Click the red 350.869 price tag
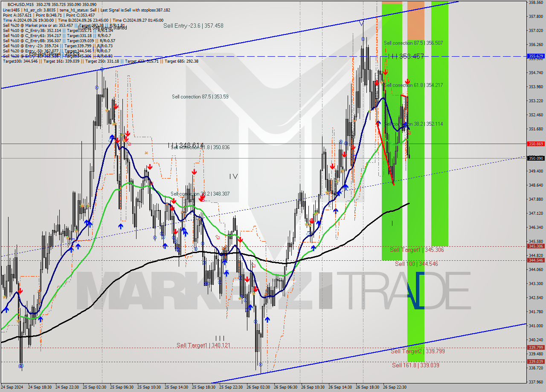The width and height of the screenshot is (546, 392). tap(536, 144)
